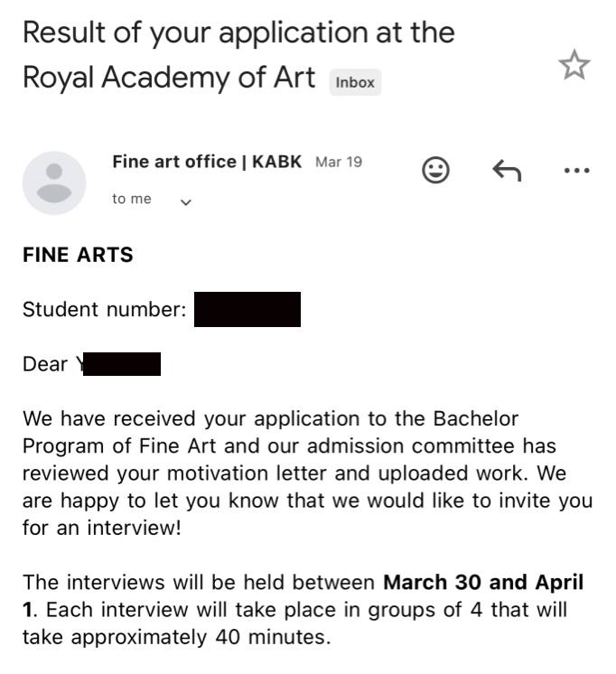Tap the FINE ARTS heading

(78, 255)
